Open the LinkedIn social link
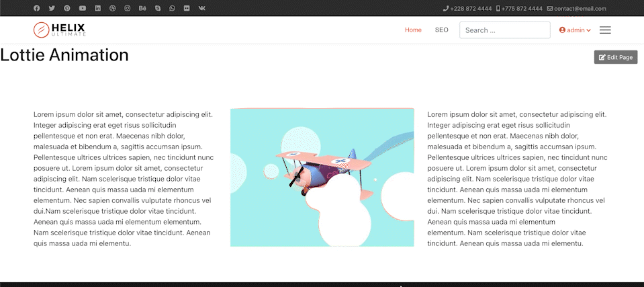 (x=97, y=8)
